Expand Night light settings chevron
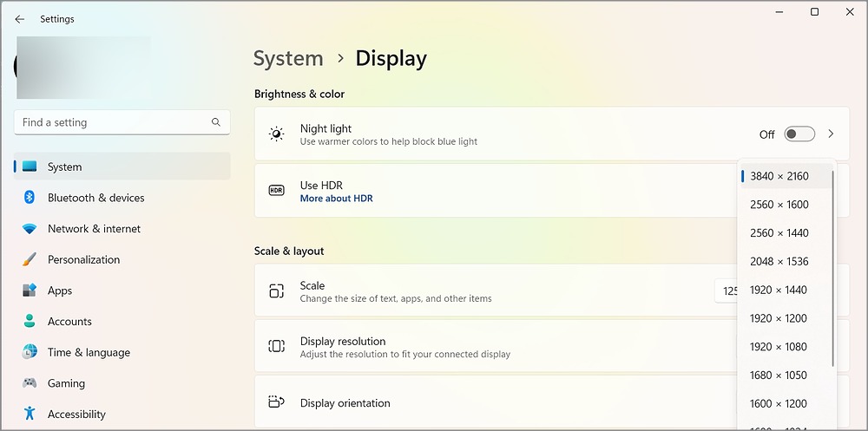The height and width of the screenshot is (431, 868). coord(831,134)
